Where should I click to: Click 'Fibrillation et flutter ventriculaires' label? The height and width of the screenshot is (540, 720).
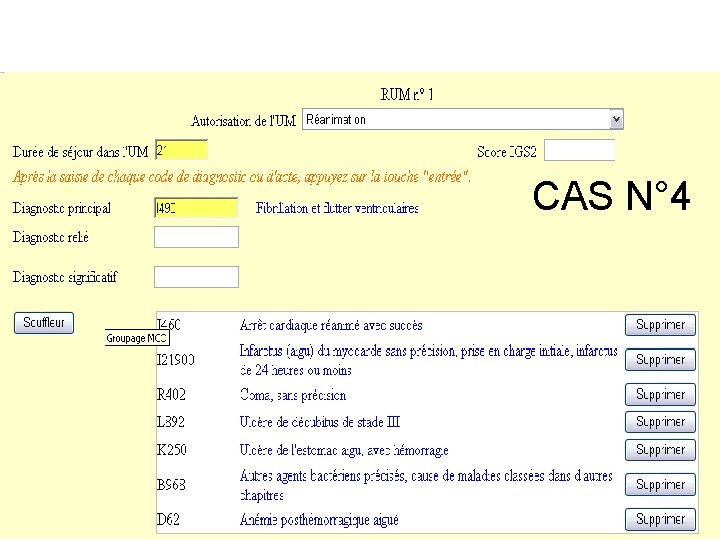tap(337, 208)
